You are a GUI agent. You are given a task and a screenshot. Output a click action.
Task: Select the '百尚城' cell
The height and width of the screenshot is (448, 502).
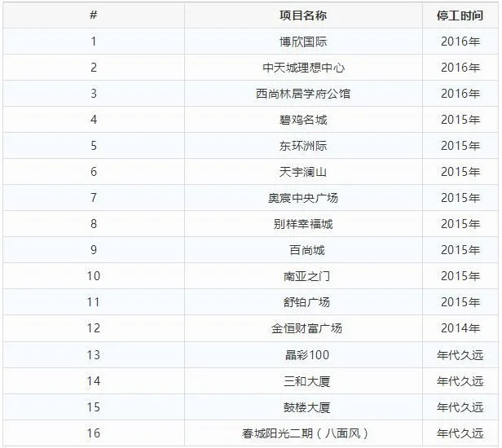click(x=303, y=250)
